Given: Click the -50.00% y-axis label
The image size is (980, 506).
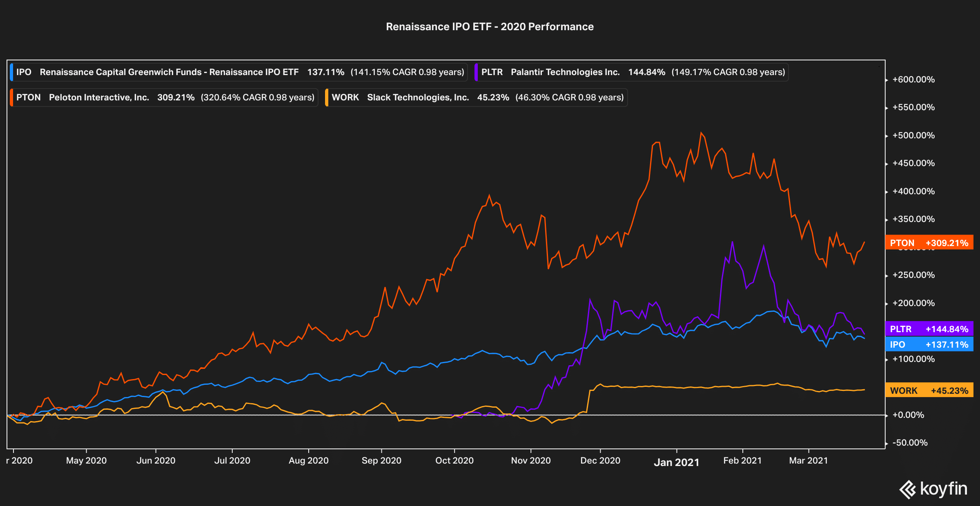Looking at the screenshot, I should tap(910, 443).
